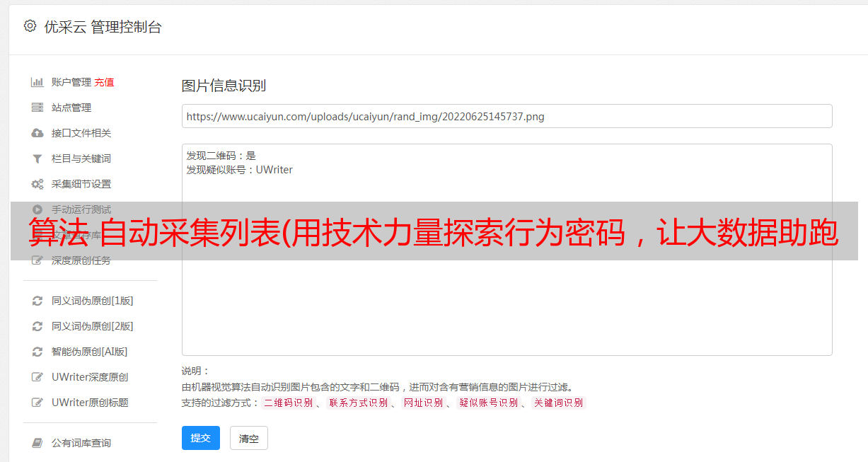This screenshot has width=868, height=462.
Task: Open 账户管理 in the sidebar
Action: [x=71, y=82]
